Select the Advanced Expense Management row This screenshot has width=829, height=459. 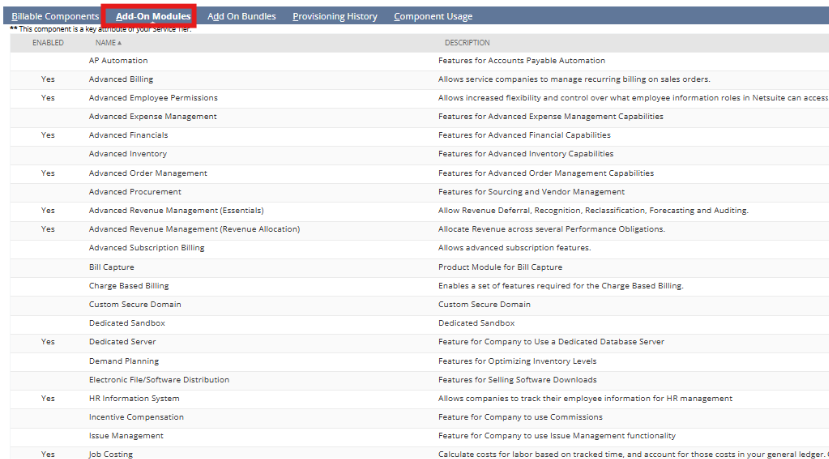152,117
